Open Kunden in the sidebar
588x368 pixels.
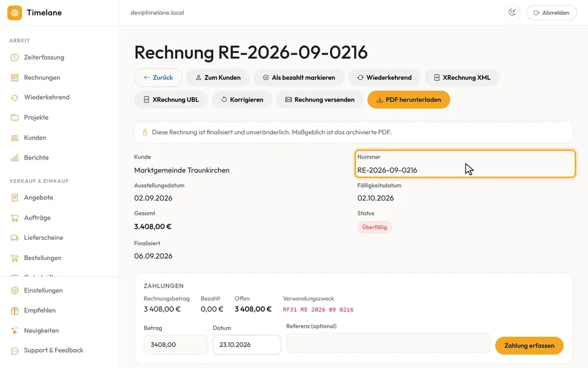click(x=35, y=138)
